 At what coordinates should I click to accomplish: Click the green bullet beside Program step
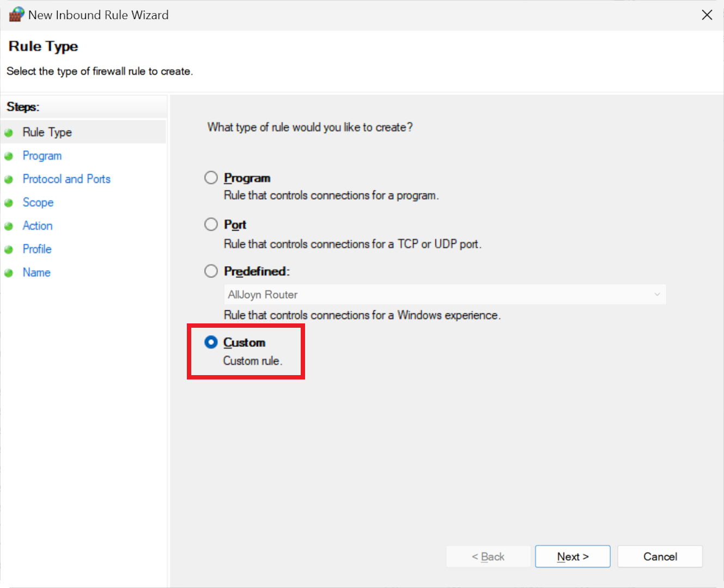coord(9,156)
